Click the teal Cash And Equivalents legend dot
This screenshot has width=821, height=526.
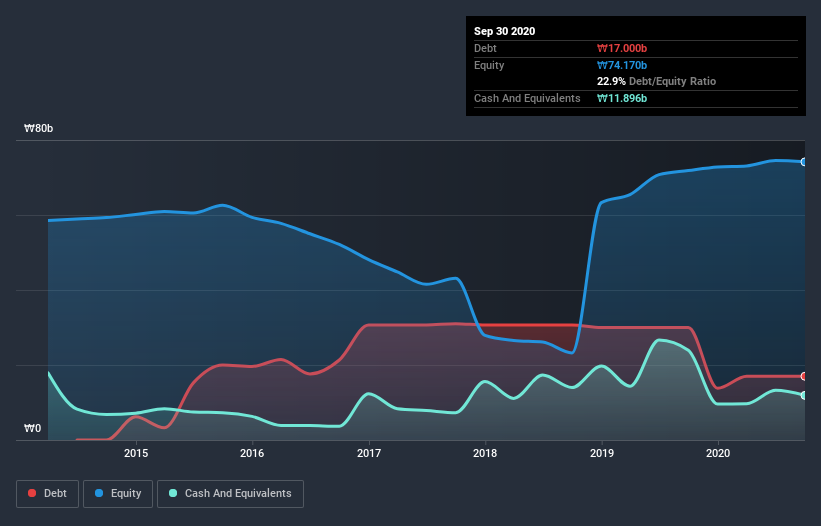pyautogui.click(x=173, y=493)
